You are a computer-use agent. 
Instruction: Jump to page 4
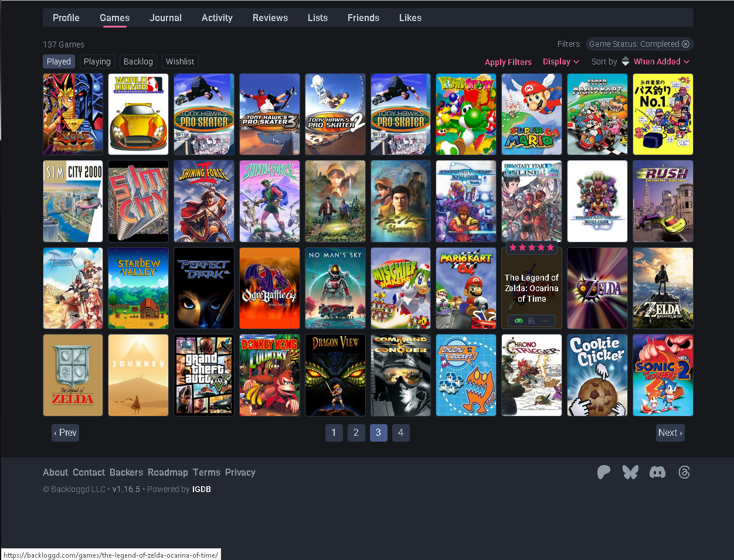400,433
